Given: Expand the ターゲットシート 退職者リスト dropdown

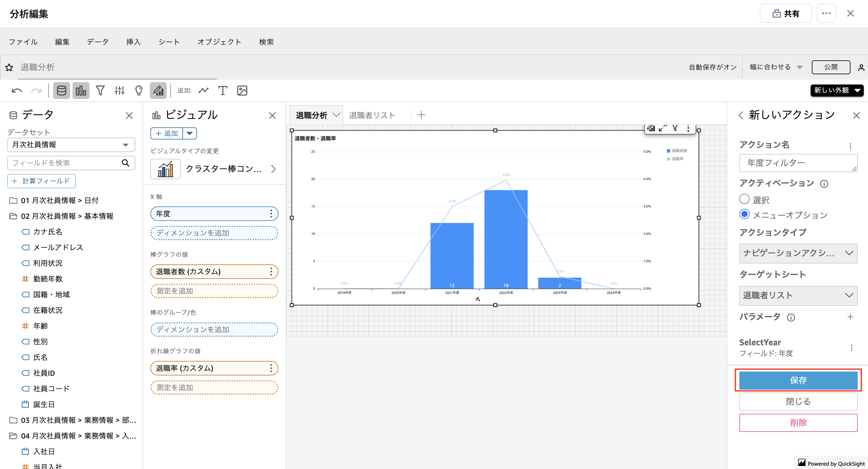Looking at the screenshot, I should [x=798, y=295].
